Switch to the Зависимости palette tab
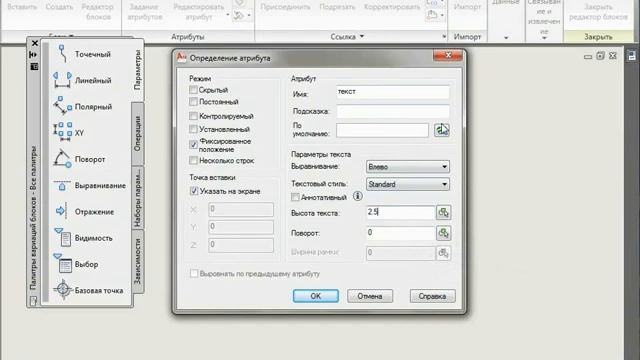The width and height of the screenshot is (640, 360). [x=138, y=261]
